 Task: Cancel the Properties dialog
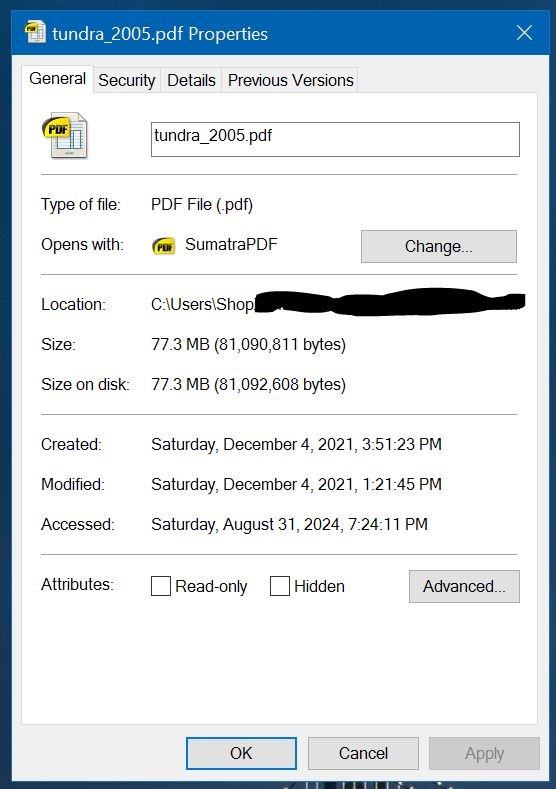point(363,753)
